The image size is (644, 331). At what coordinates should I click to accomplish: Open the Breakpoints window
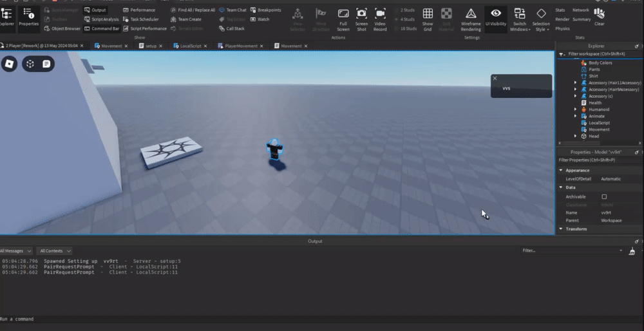[x=265, y=10]
